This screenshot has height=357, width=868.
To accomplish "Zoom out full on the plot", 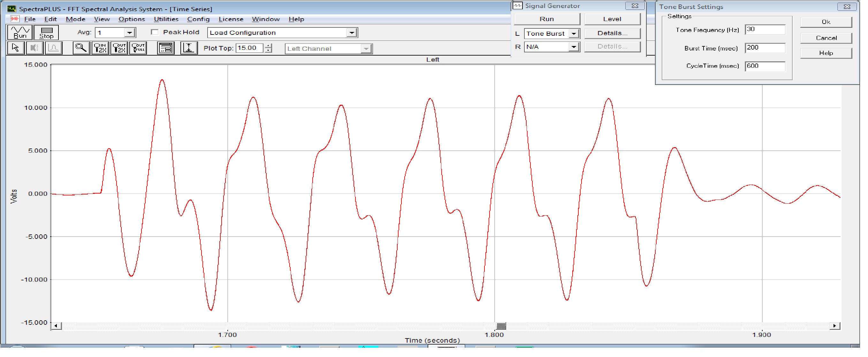I will click(139, 49).
